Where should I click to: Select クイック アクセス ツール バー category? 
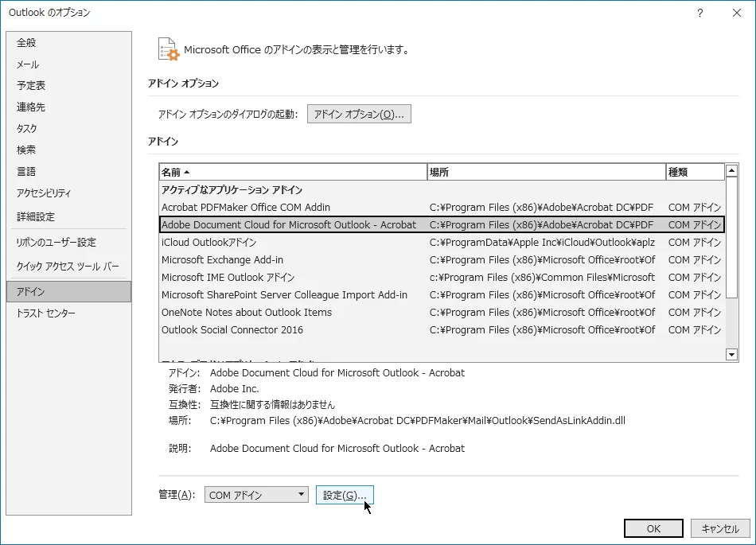(68, 266)
